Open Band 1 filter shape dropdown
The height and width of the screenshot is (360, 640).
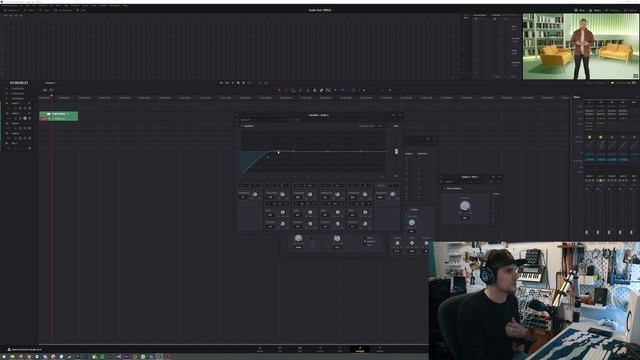[x=256, y=186]
